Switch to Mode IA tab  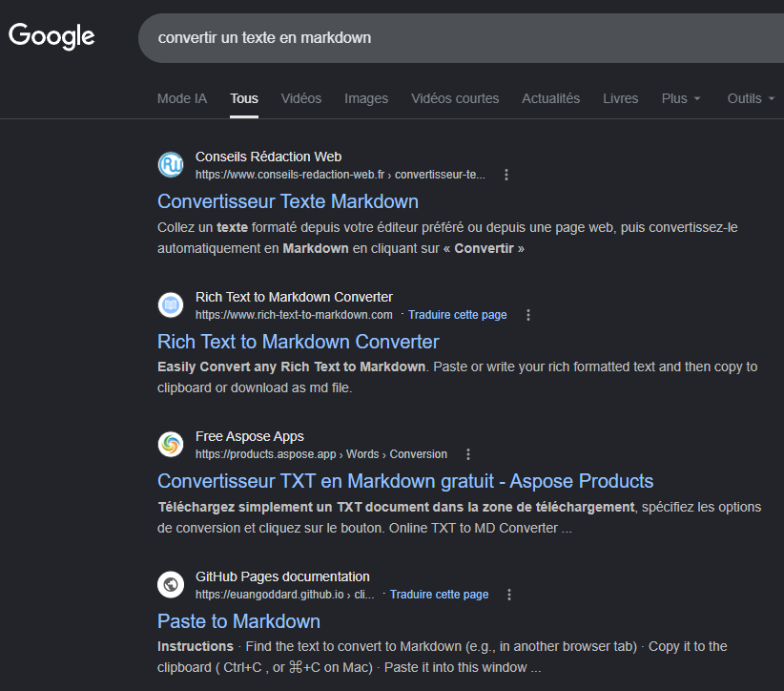coord(182,98)
